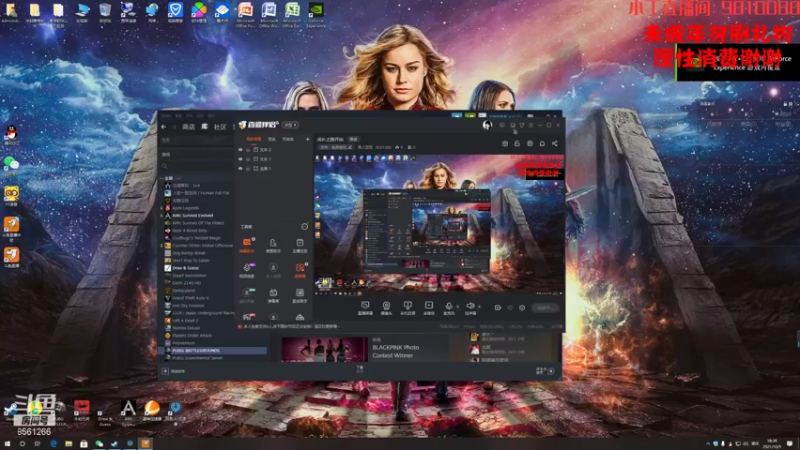Open hamburger menu in streaming app title bar
Screen dimensions: 800x450
click(531, 125)
